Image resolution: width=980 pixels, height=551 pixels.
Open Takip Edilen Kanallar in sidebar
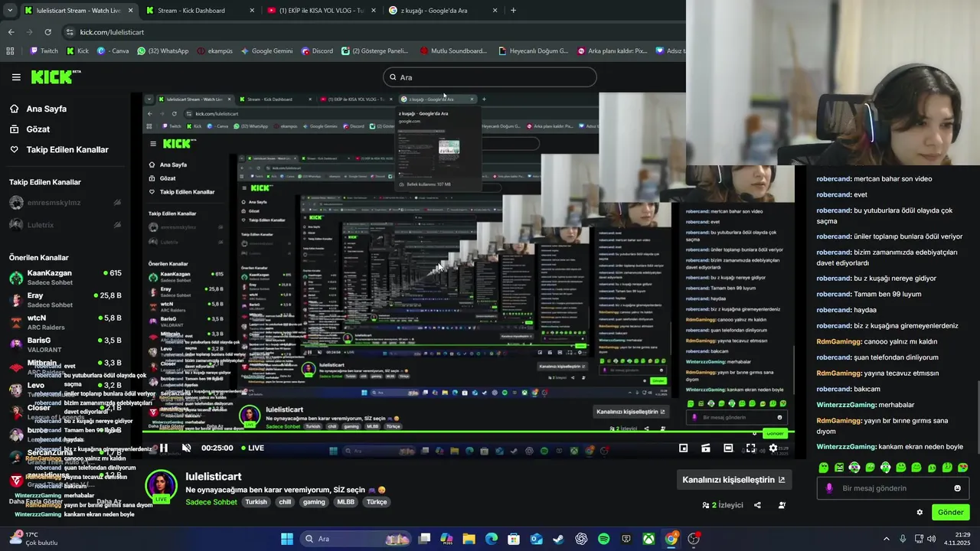[x=67, y=150]
